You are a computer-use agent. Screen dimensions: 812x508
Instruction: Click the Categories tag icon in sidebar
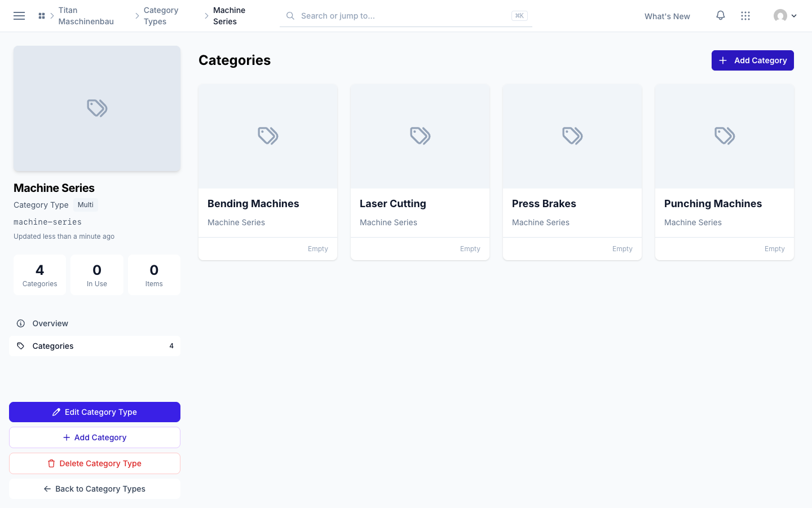(21, 346)
